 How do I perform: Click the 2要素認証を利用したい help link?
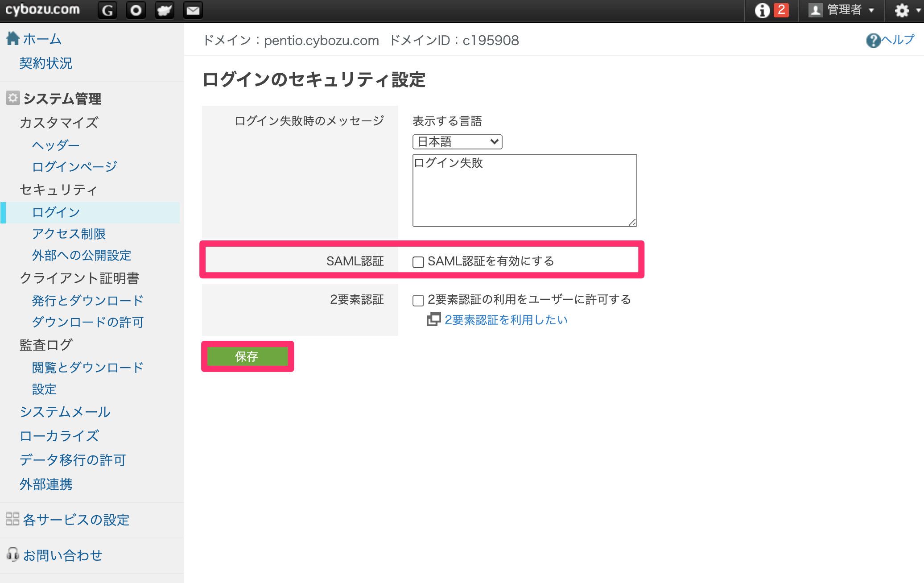pos(506,320)
